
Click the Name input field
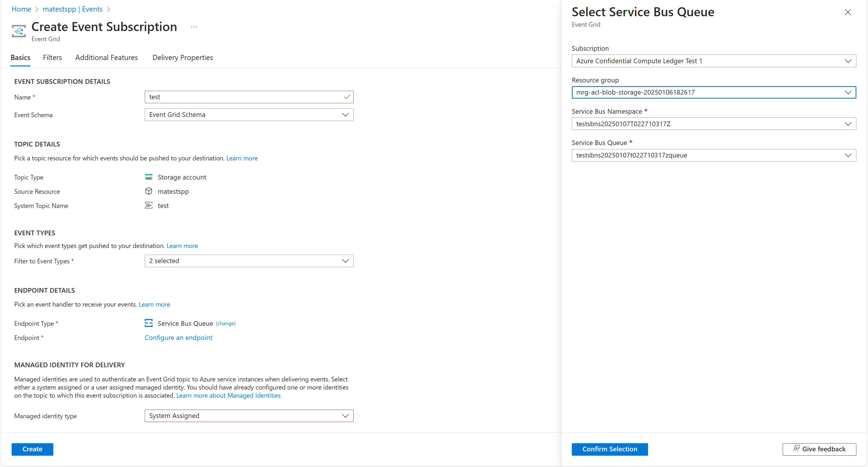point(249,97)
